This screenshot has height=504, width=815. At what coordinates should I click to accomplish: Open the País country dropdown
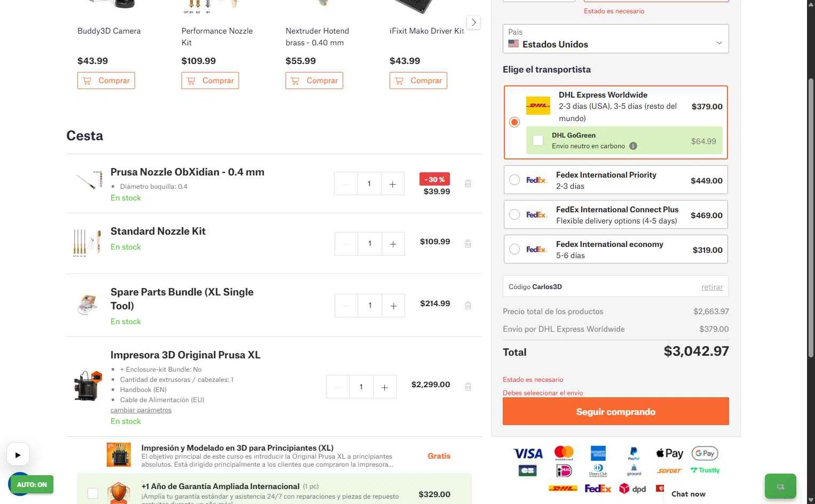615,38
